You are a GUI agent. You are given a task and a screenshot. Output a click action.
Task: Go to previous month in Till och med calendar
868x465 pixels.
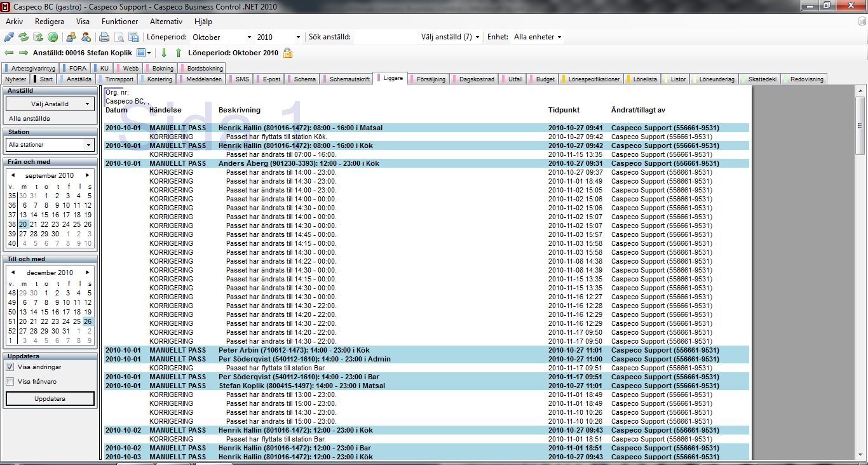(x=13, y=273)
